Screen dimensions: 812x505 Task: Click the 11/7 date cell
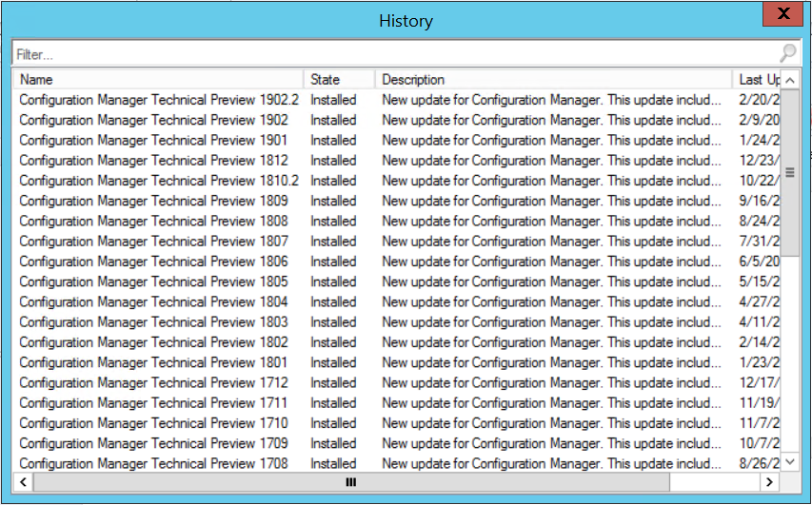pos(760,422)
